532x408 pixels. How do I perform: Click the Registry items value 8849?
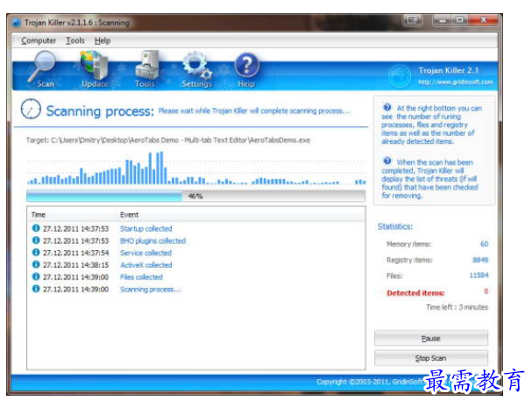pyautogui.click(x=480, y=260)
